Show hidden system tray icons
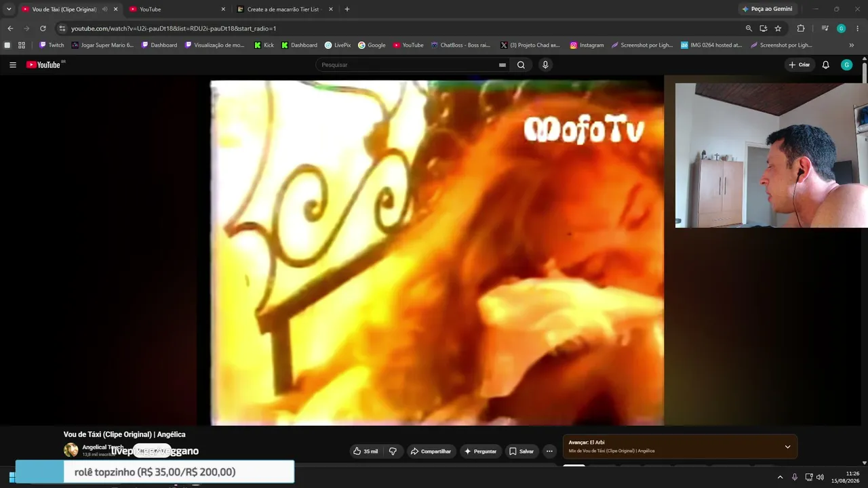The height and width of the screenshot is (488, 868). pos(780,477)
